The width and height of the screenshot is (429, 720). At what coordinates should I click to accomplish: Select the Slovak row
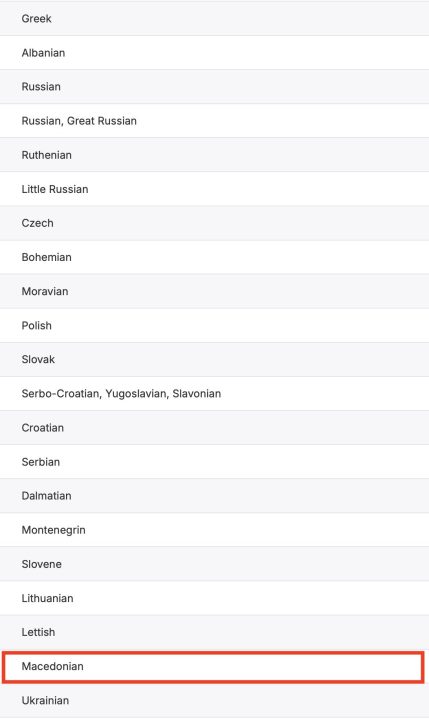coord(214,360)
